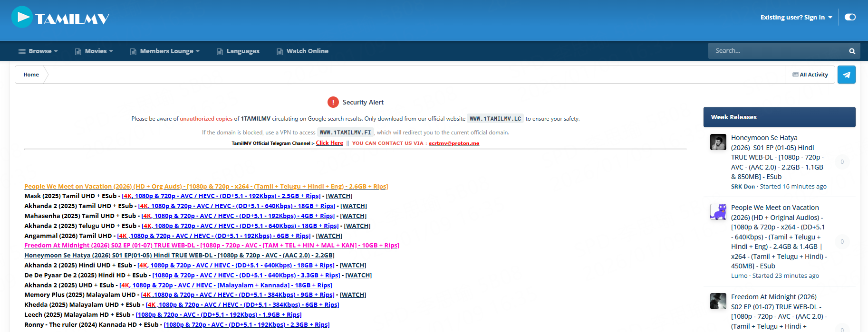Click WATCH link for Mask (2025) Tamil
Image resolution: width=868 pixels, height=332 pixels.
339,196
